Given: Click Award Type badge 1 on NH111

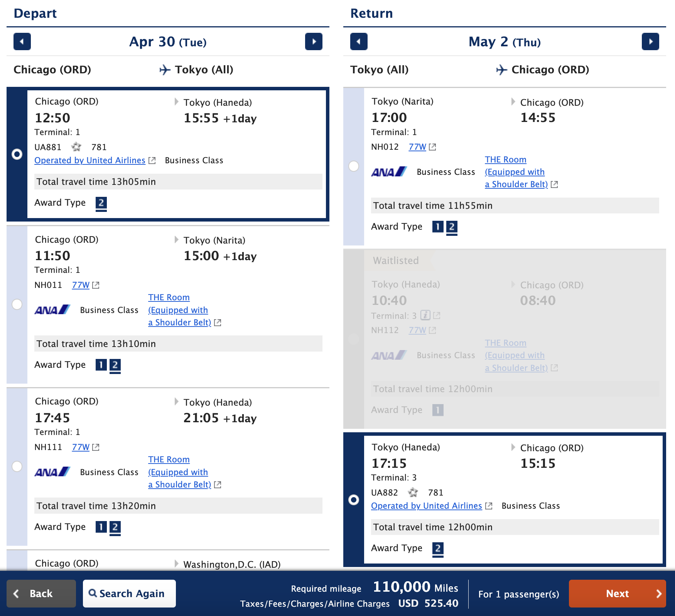Looking at the screenshot, I should tap(101, 527).
